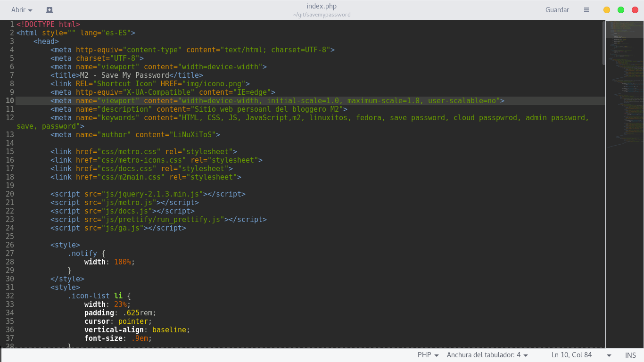The height and width of the screenshot is (362, 644).
Task: Toggle INS insert mode indicator
Action: 630,355
